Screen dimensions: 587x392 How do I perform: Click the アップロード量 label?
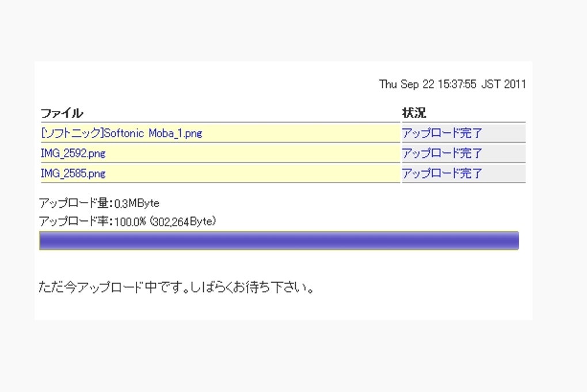click(74, 203)
